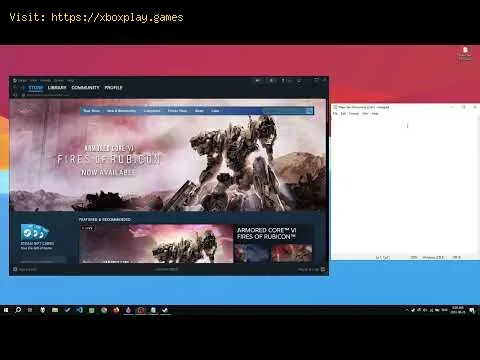Screen dimensions: 480x360
Task: Click the Steam icon on the taskbar
Action: pos(165,310)
